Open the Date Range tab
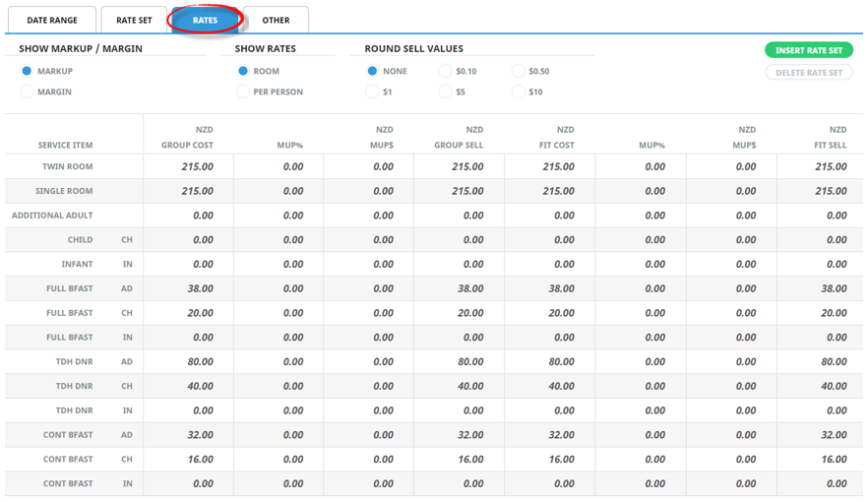 click(52, 20)
